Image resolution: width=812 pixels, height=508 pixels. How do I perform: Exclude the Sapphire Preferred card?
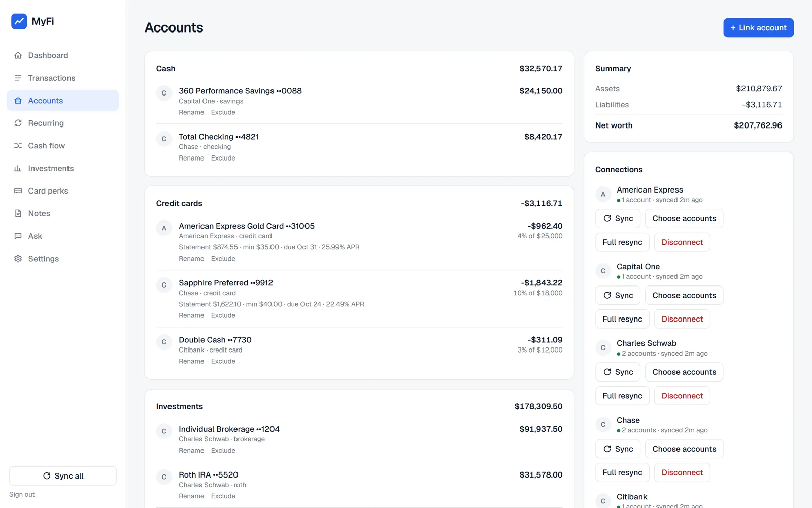pyautogui.click(x=223, y=315)
